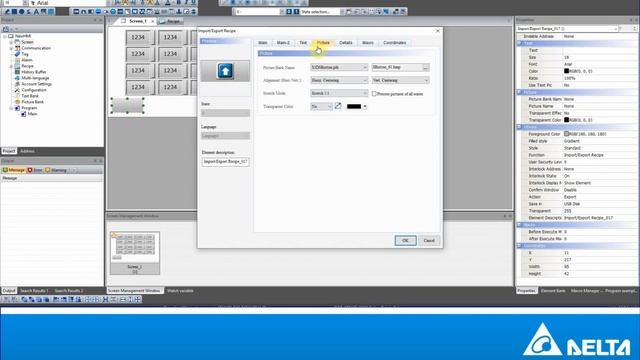This screenshot has height=360, width=640.
Task: Toggle Process pictures of all states checkbox
Action: pyautogui.click(x=374, y=94)
